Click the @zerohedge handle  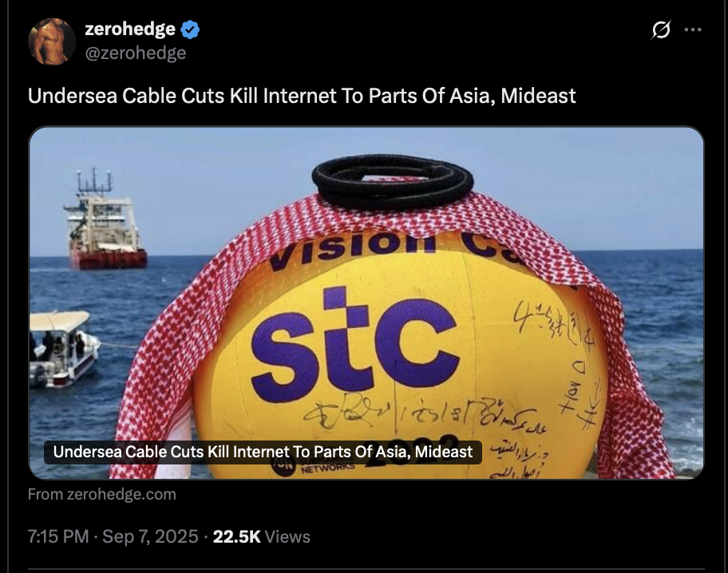[136, 53]
